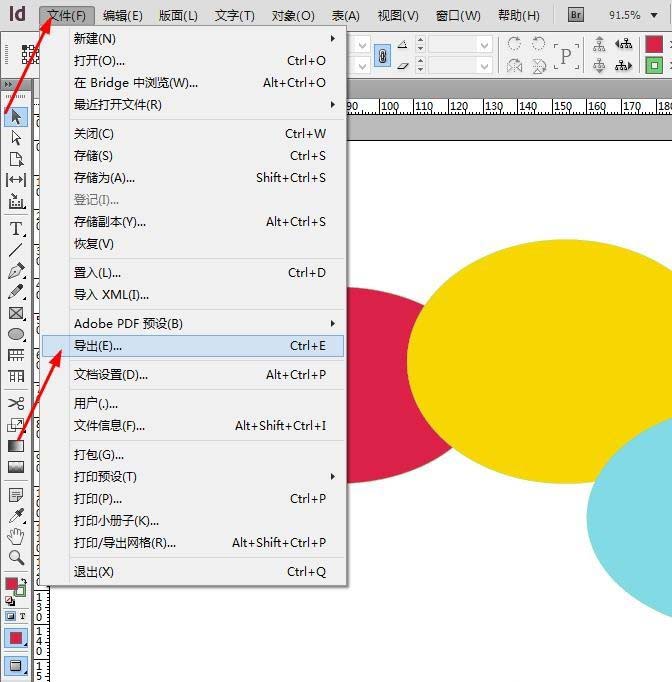Screen dimensions: 672x682
Task: Toggle formatting affects text (T) button
Action: tap(22, 616)
